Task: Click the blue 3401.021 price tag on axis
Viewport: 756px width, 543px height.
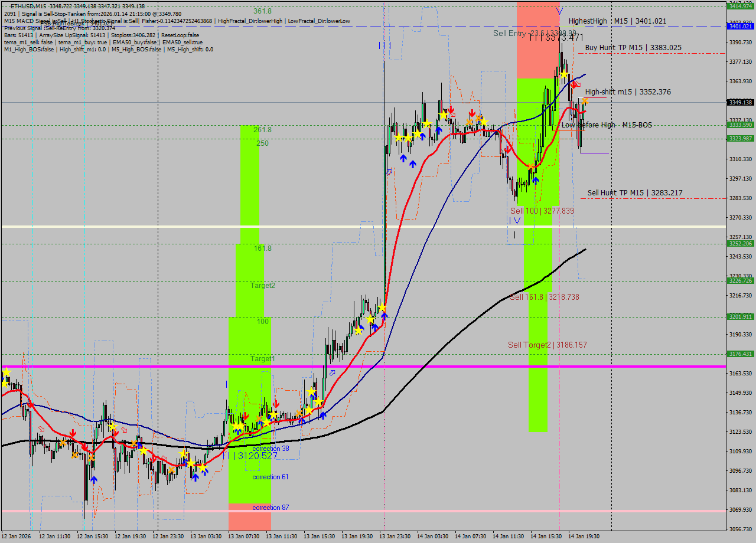Action: 740,27
